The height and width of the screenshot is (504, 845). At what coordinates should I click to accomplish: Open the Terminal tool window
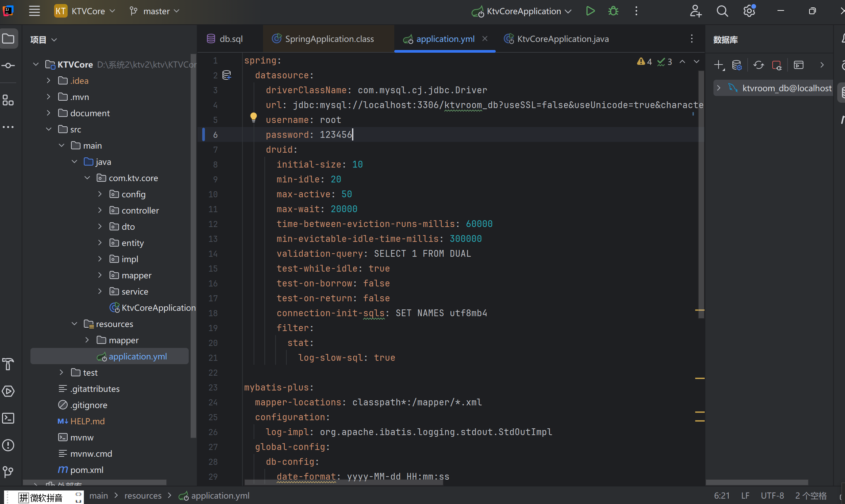[x=8, y=418]
